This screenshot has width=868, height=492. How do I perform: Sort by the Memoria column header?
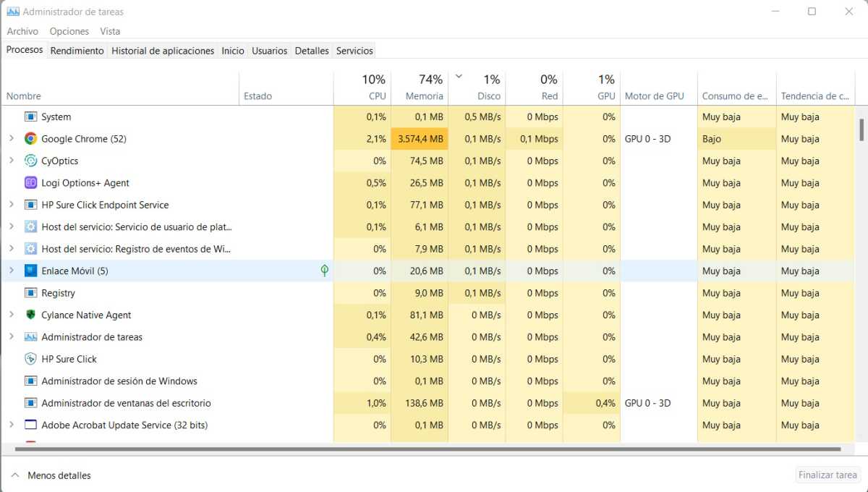coord(420,88)
